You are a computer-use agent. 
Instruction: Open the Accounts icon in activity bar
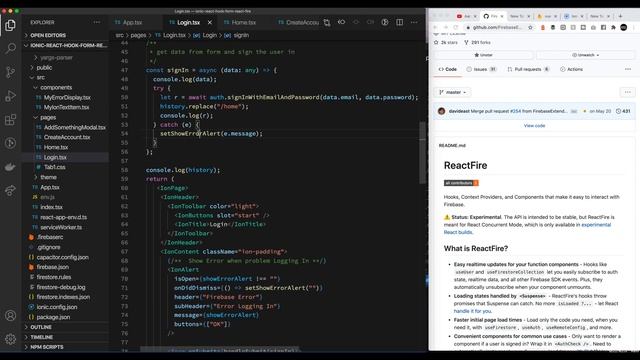coord(10,315)
